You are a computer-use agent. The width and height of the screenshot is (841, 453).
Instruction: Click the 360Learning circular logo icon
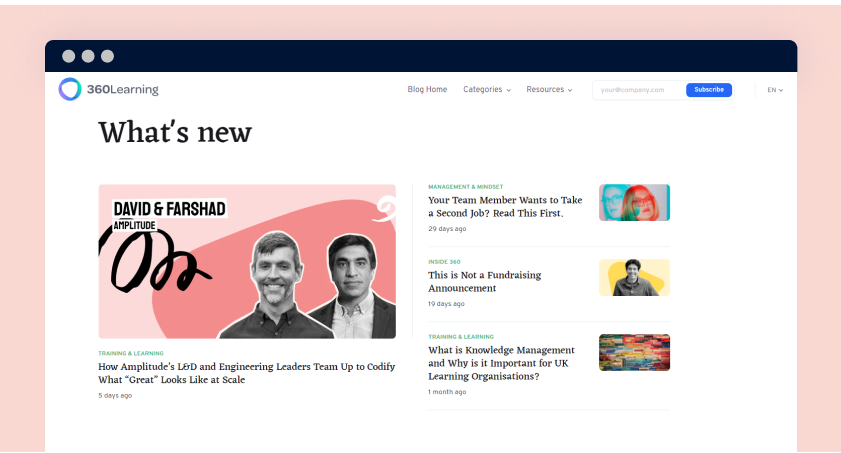[70, 89]
